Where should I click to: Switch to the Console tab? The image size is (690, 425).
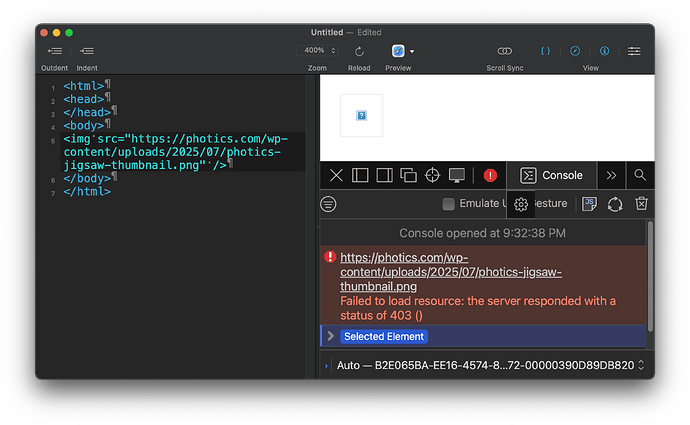pos(551,175)
